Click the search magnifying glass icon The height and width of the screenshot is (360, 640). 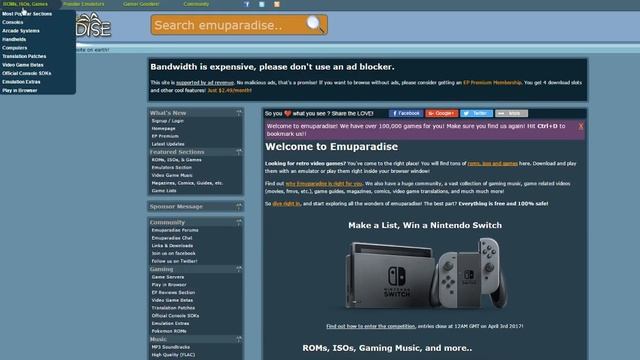(x=315, y=24)
